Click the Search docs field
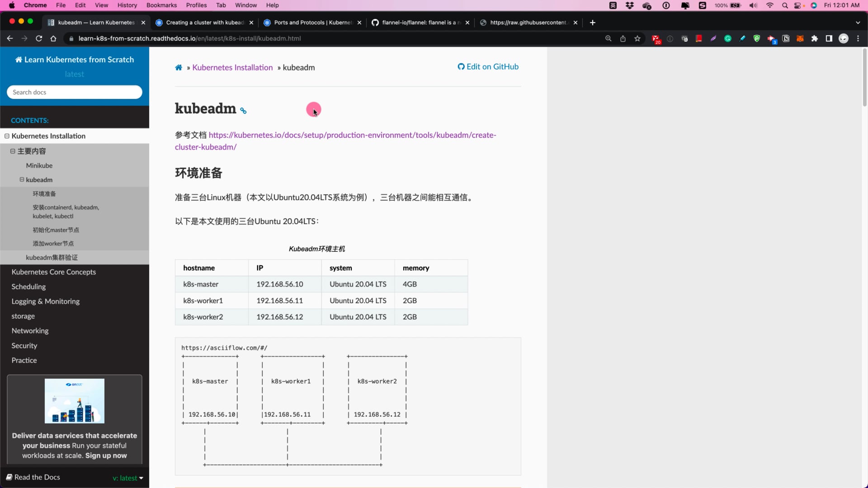Viewport: 868px width, 488px height. [75, 92]
